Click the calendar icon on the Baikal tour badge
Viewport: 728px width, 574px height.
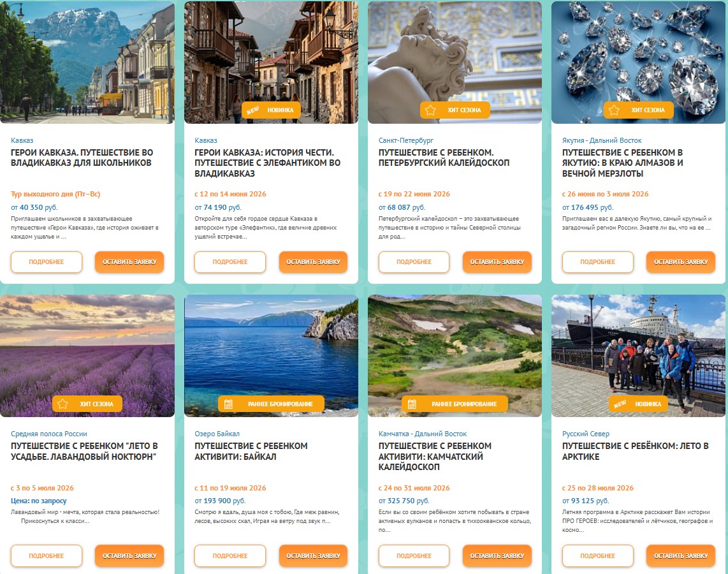(228, 404)
